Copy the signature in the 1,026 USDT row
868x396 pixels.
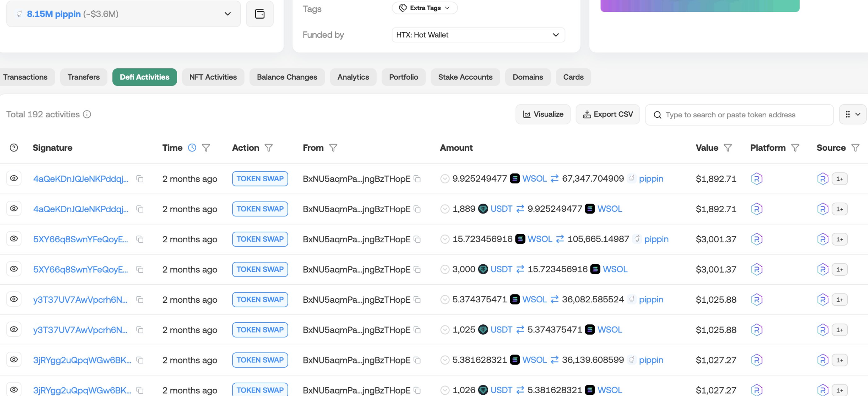(x=140, y=390)
